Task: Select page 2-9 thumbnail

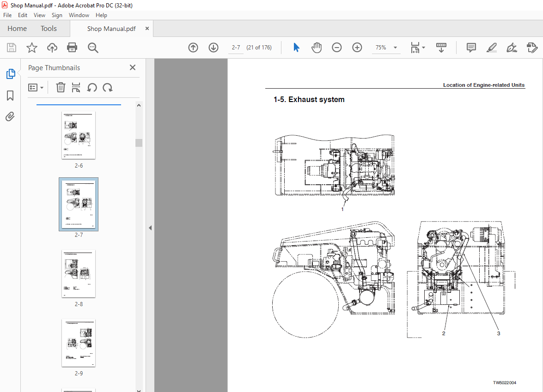Action: pyautogui.click(x=79, y=343)
